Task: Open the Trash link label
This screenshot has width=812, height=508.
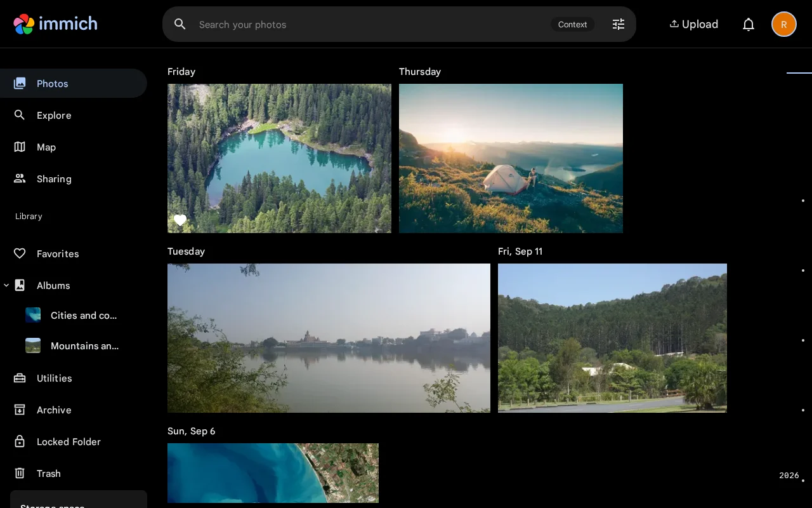Action: (49, 473)
